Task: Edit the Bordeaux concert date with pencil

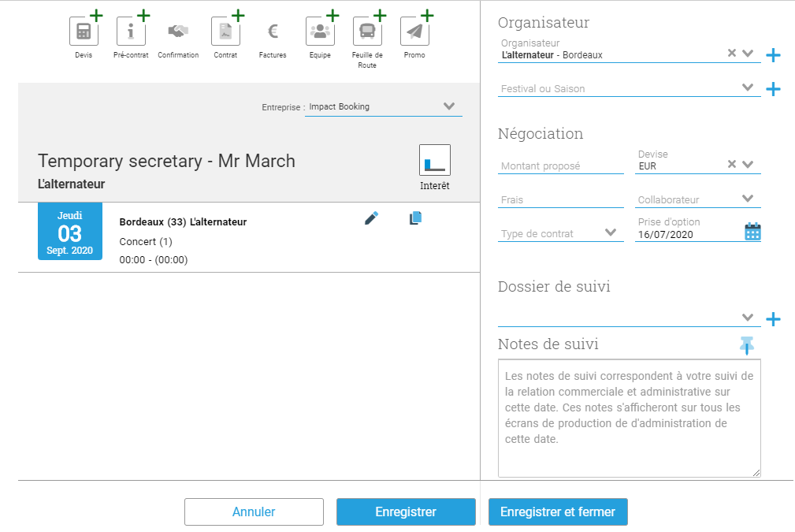Action: click(x=371, y=218)
